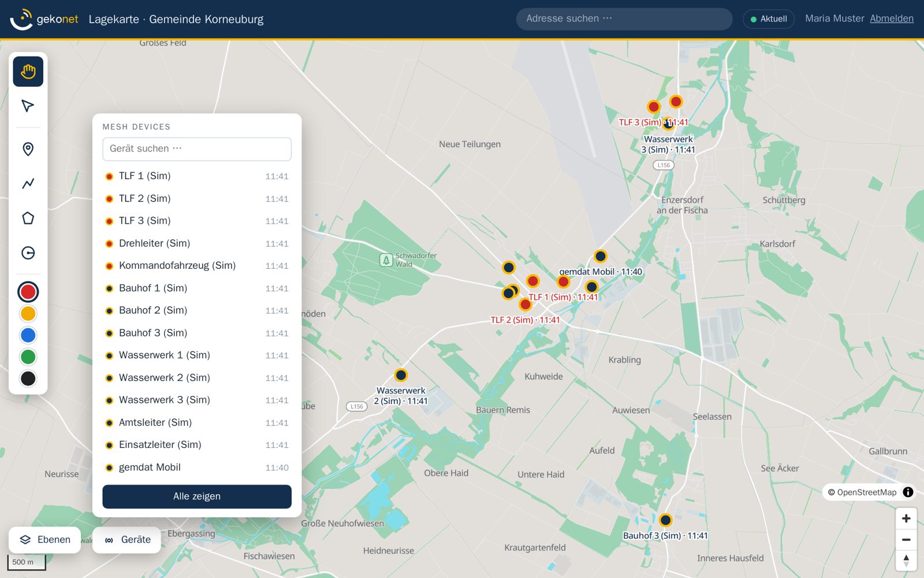Pick the blue color swatch

[28, 335]
